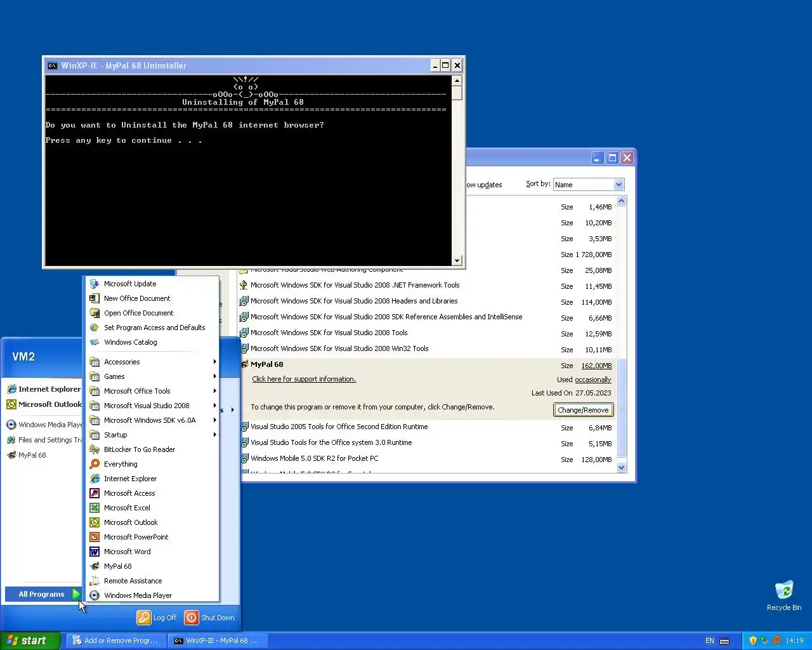This screenshot has width=812, height=650.
Task: Select Windows Media Player in Start menu recent list
Action: 43,425
